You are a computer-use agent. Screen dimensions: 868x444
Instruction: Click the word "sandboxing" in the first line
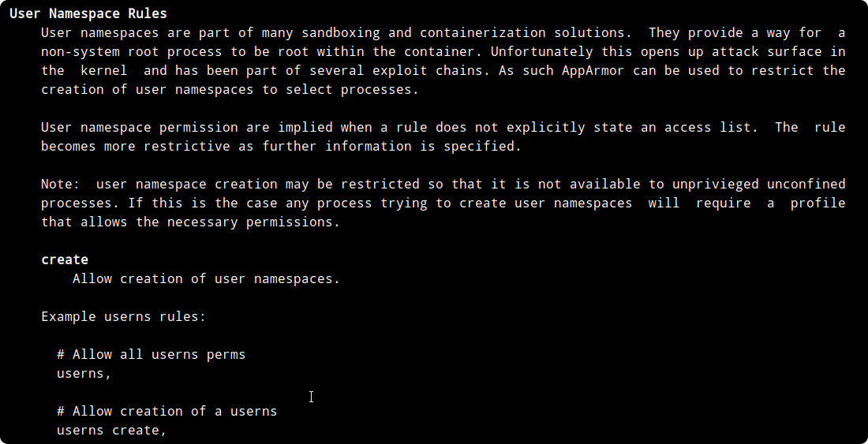pyautogui.click(x=340, y=32)
